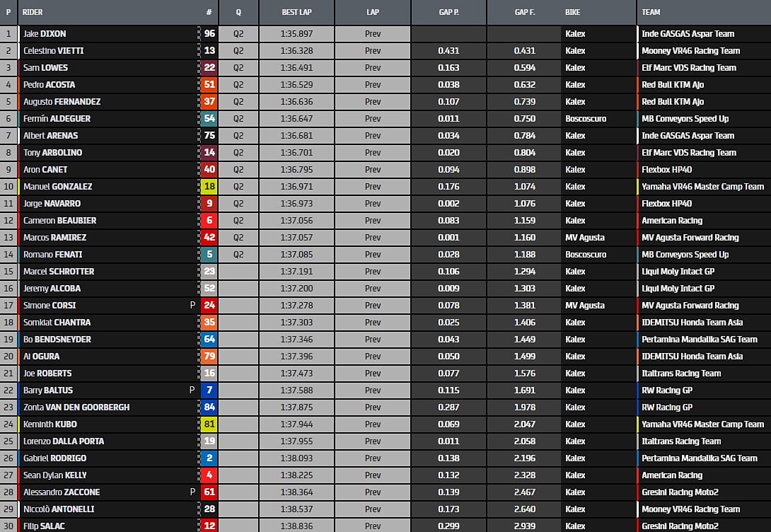Click the pit 'P' indicator beside Simone Corsi
771x532 pixels.
192,306
